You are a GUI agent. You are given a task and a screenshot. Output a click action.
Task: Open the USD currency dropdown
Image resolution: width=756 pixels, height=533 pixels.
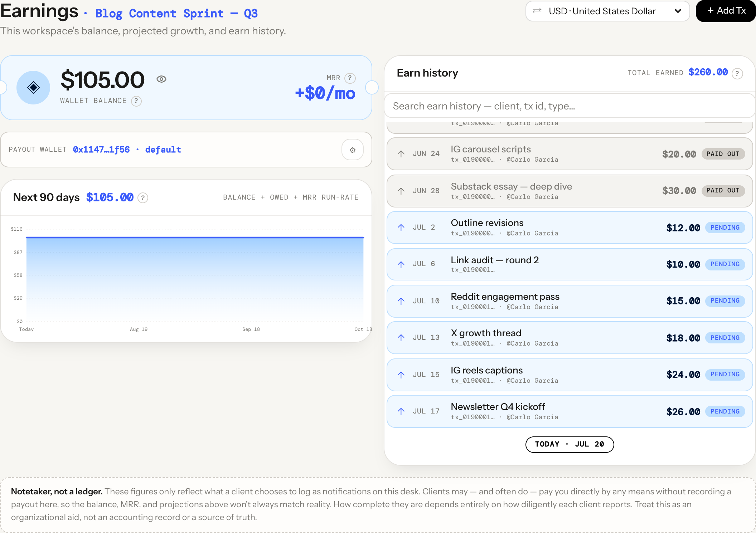point(607,11)
